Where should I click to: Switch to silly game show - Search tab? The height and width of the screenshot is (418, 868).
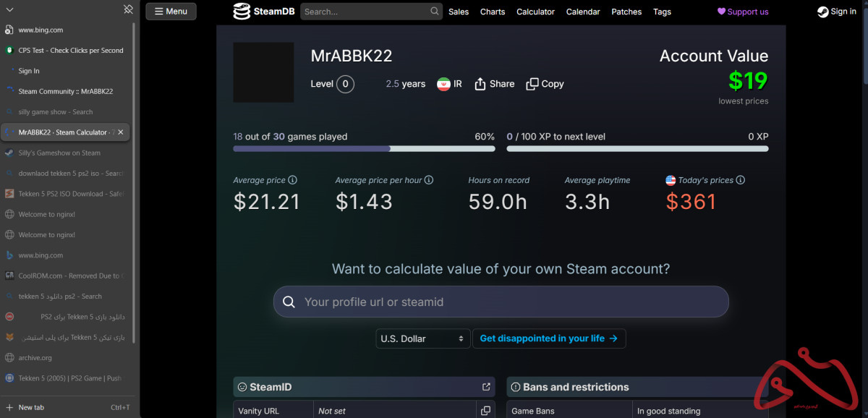coord(65,112)
